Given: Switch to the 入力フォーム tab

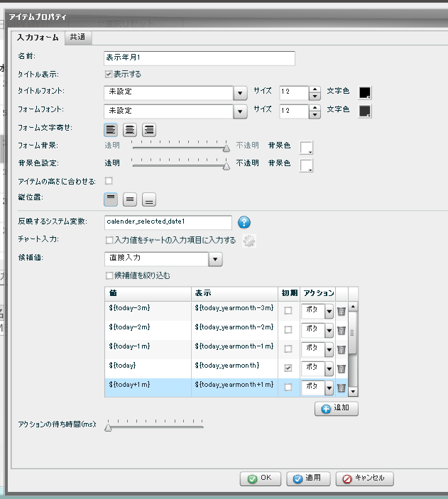Looking at the screenshot, I should (x=38, y=38).
